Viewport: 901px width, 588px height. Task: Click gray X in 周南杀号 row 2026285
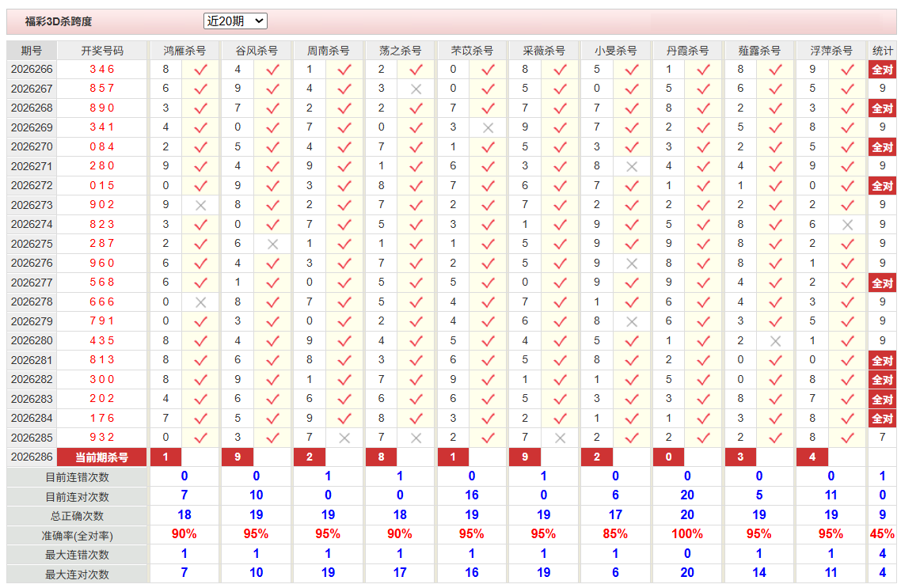(x=344, y=438)
